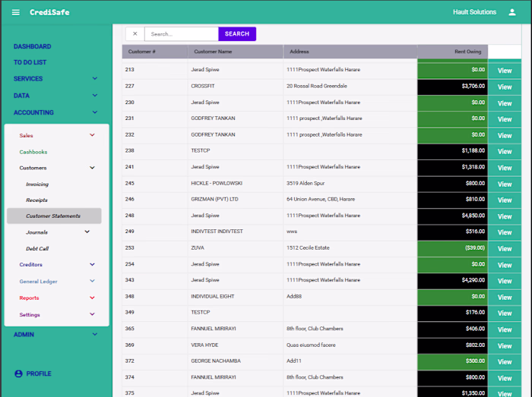532x397 pixels.
Task: Collapse the Customers submenu chevron
Action: (92, 168)
